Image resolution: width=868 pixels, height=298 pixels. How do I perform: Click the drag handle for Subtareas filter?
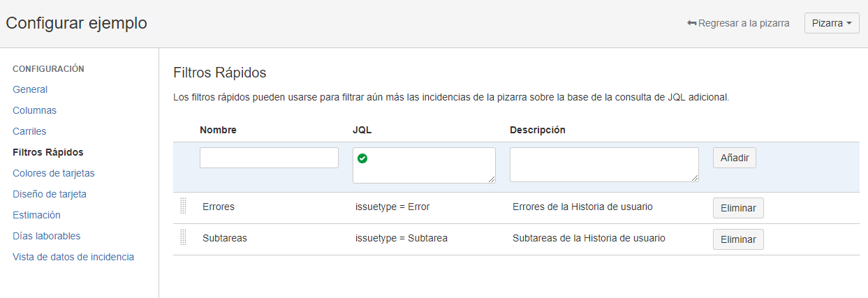pos(183,237)
